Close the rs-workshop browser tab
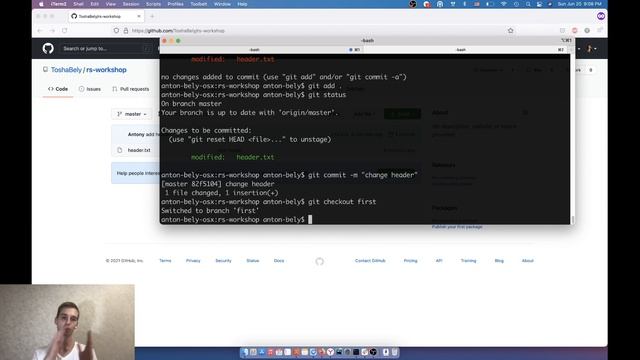This screenshot has width=640, height=360. [139, 16]
